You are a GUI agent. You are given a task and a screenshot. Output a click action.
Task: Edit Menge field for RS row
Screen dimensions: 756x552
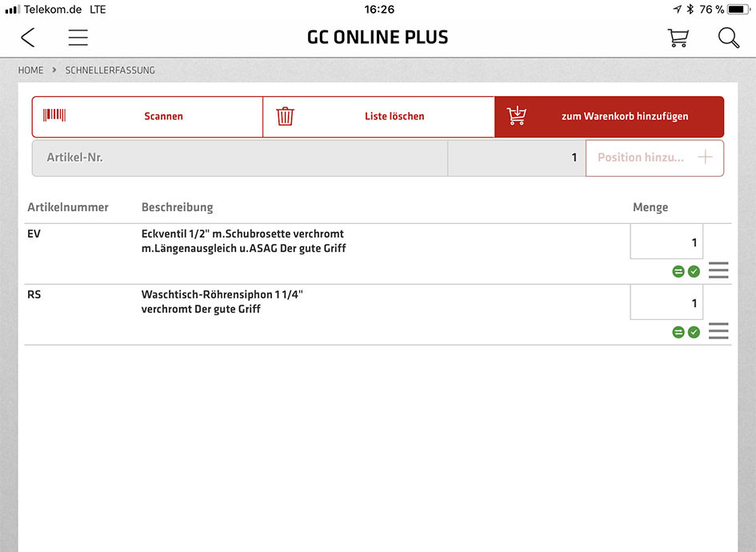pyautogui.click(x=666, y=302)
